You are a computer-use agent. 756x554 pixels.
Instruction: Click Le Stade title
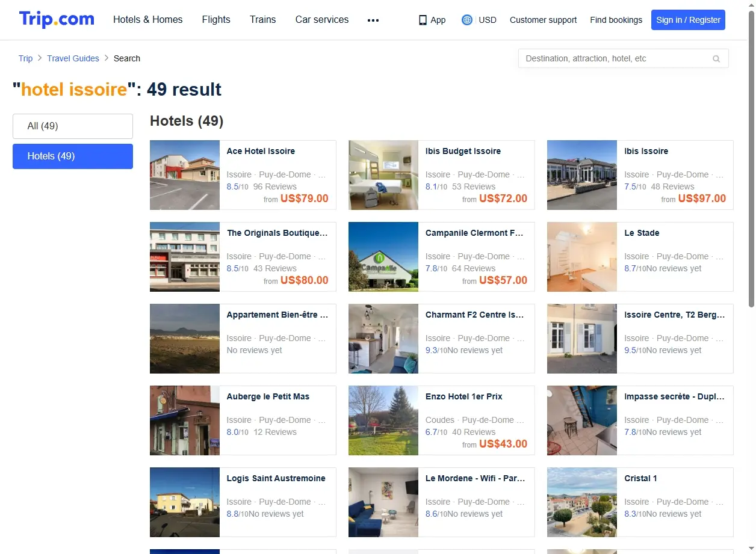(642, 233)
